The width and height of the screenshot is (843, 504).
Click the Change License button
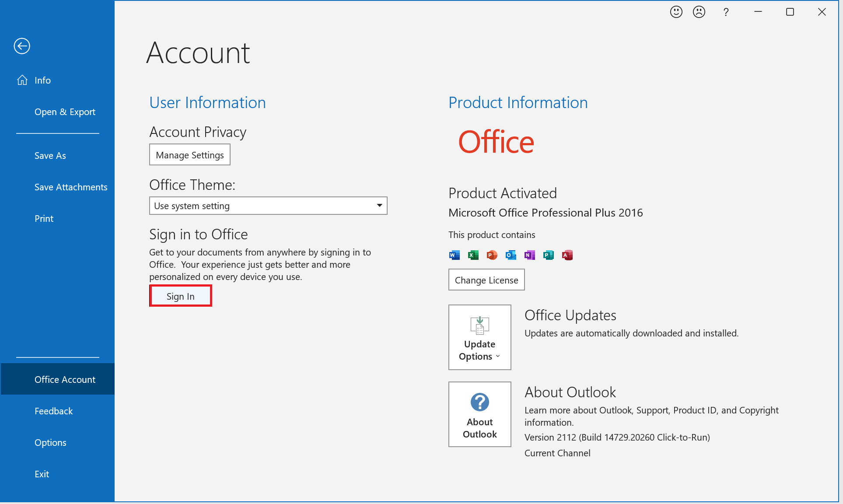click(486, 280)
